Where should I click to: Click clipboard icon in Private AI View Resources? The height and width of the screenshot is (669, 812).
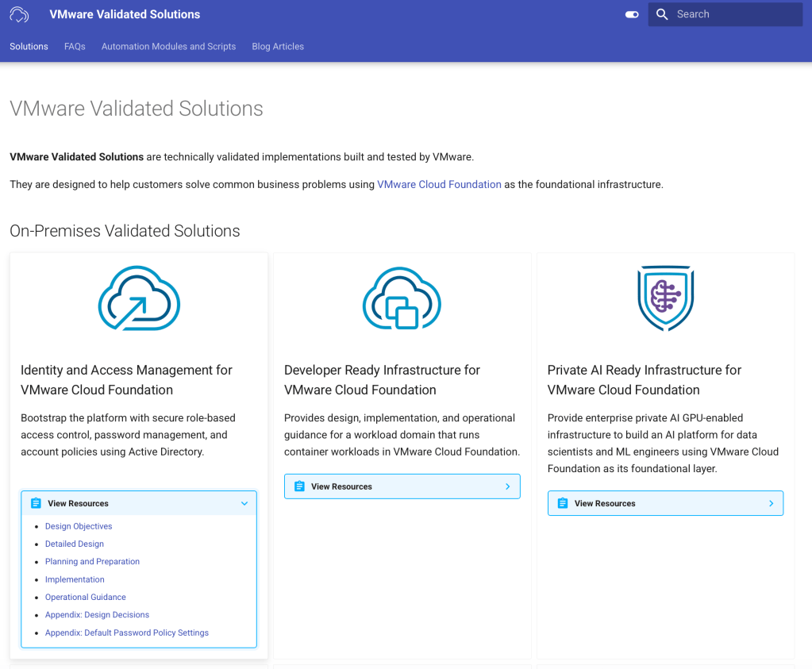click(x=563, y=503)
